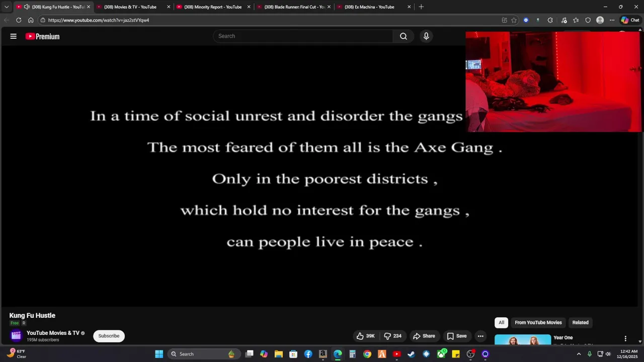Open the clock and date flyout

(x=627, y=354)
